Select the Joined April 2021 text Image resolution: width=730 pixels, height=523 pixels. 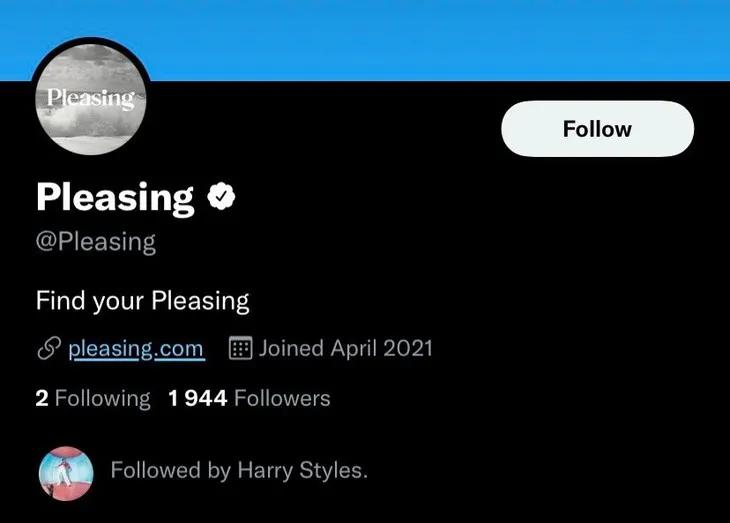[x=345, y=349]
